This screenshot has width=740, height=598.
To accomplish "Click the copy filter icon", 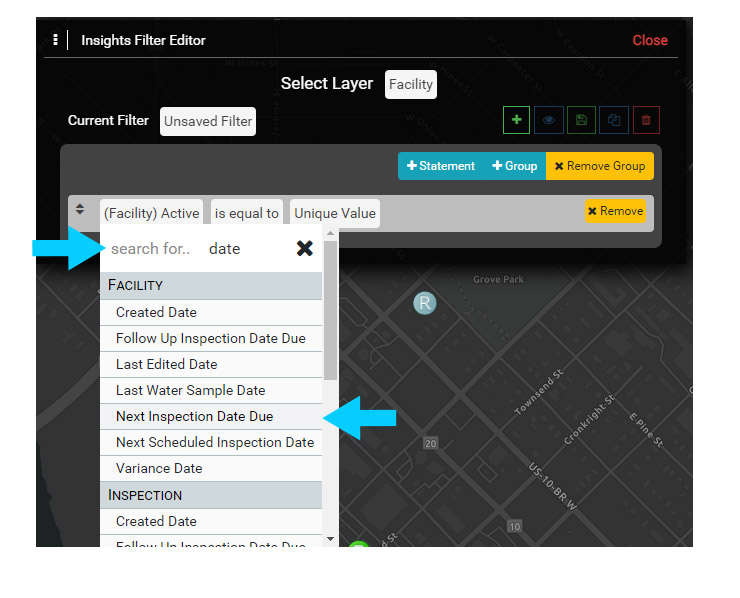I will click(x=614, y=120).
